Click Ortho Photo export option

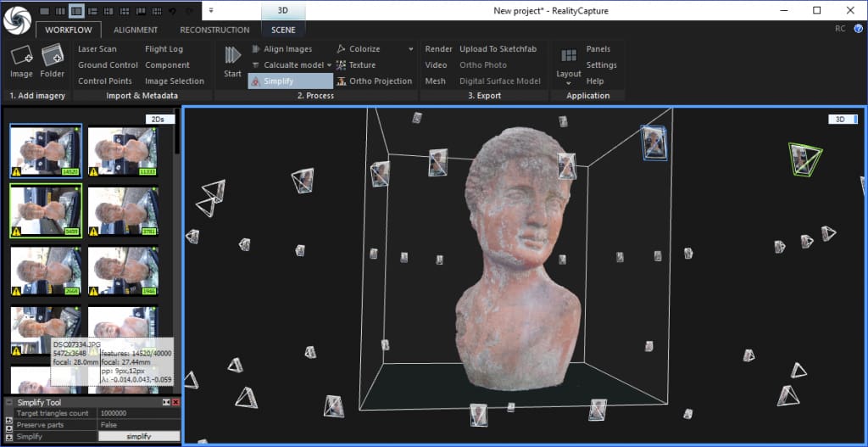(x=483, y=64)
